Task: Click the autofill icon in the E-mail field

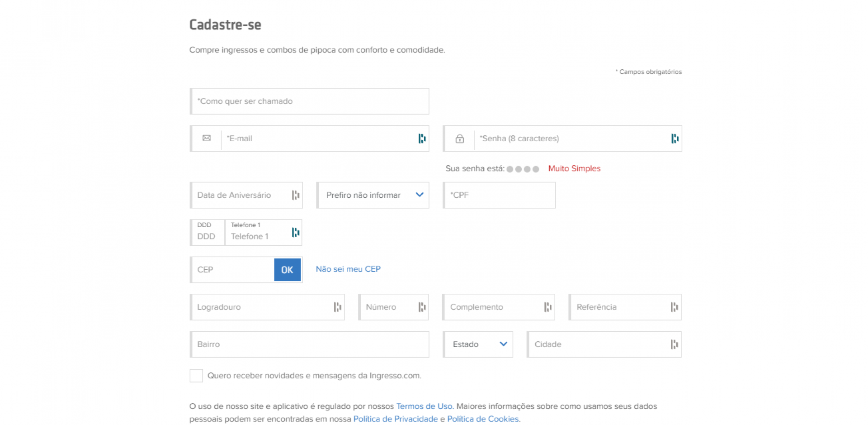Action: tap(422, 138)
